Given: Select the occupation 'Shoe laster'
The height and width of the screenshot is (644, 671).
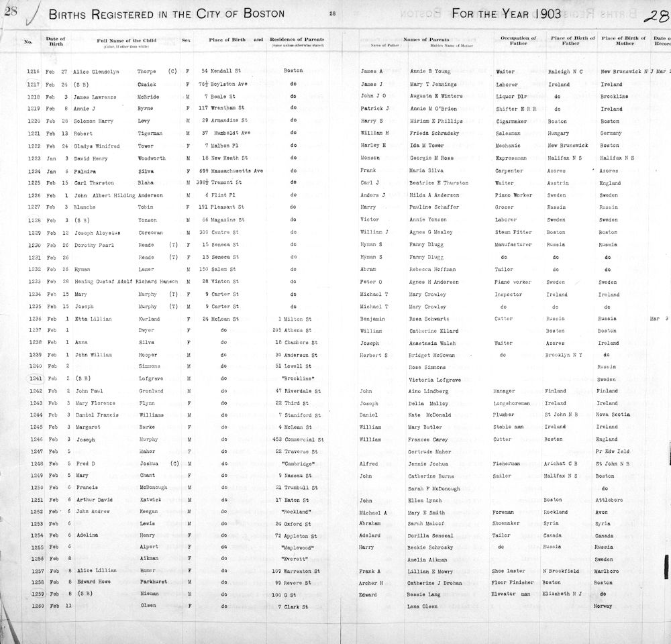Looking at the screenshot, I should tap(509, 571).
